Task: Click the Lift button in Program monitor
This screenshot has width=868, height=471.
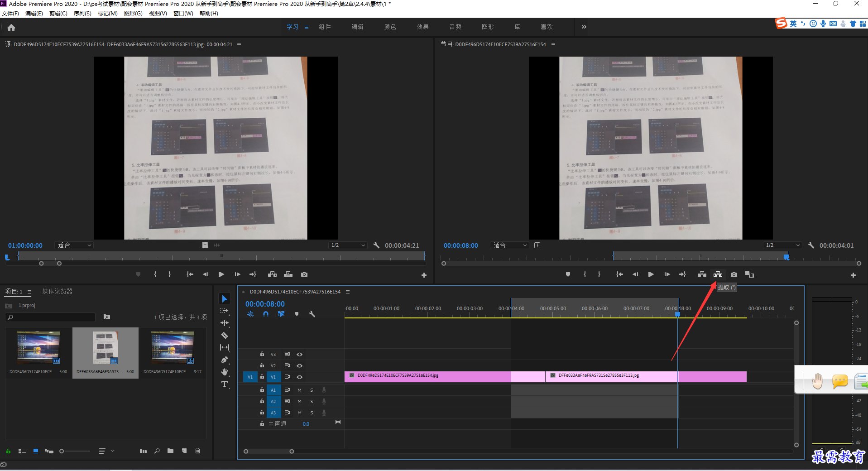Action: coord(702,274)
